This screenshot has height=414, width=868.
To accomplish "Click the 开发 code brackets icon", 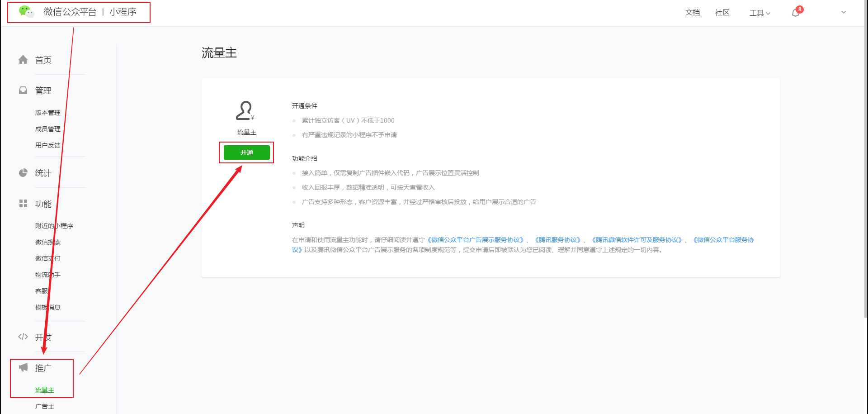I will coord(23,337).
